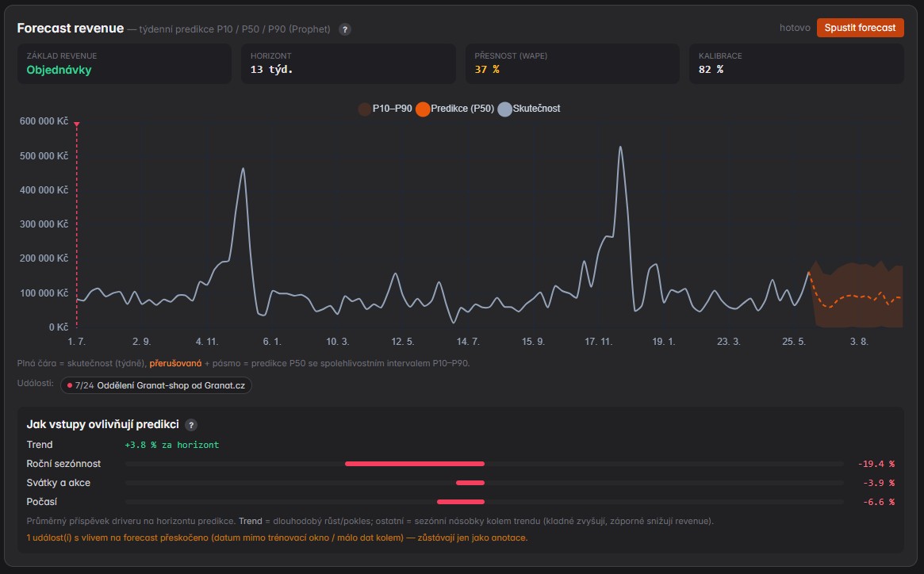This screenshot has width=924, height=574.
Task: Click the Přesnost (WAPE) 37 % card
Action: pyautogui.click(x=572, y=63)
